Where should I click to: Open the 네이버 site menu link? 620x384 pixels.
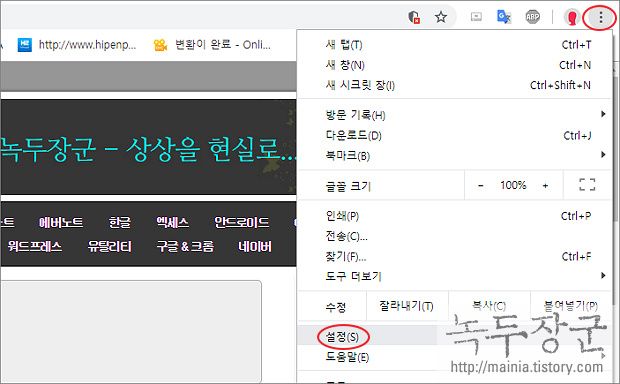coord(255,246)
